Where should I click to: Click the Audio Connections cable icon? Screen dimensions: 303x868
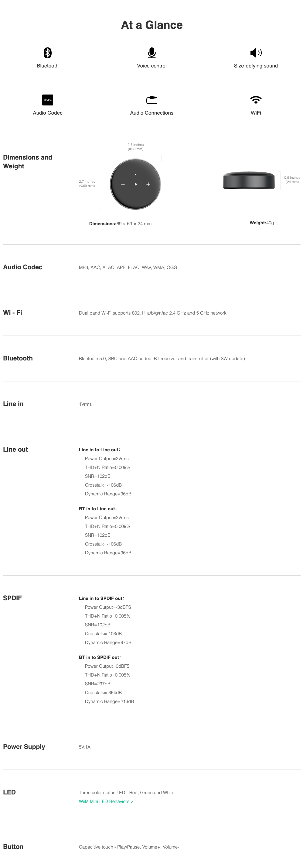pos(152,100)
